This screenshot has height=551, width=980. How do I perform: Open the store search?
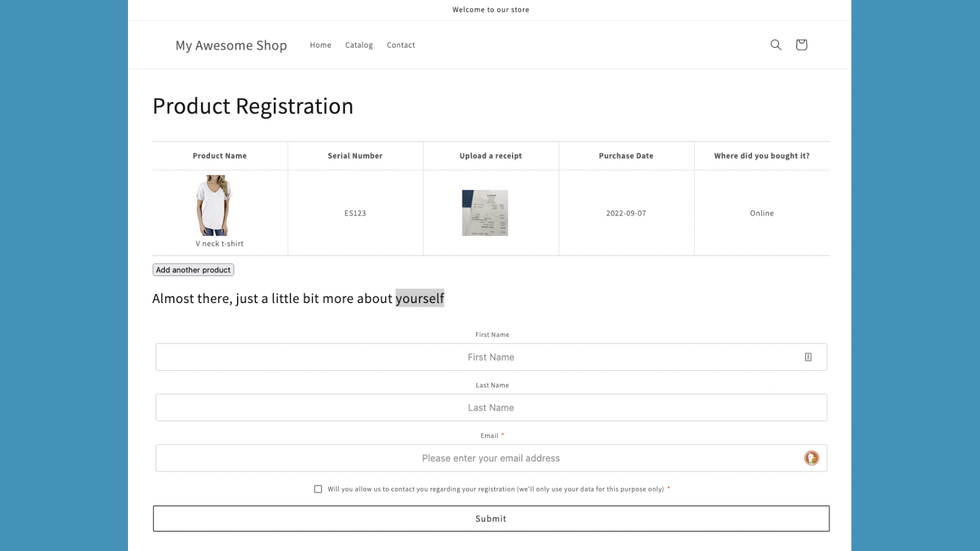click(x=775, y=45)
